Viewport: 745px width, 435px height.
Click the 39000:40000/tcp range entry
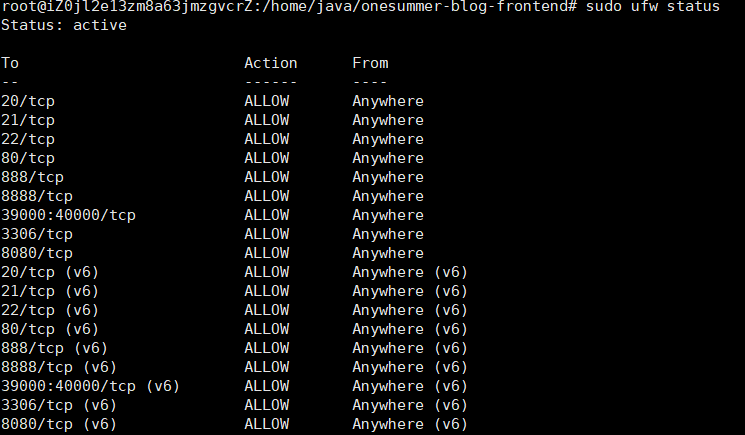pyautogui.click(x=68, y=215)
